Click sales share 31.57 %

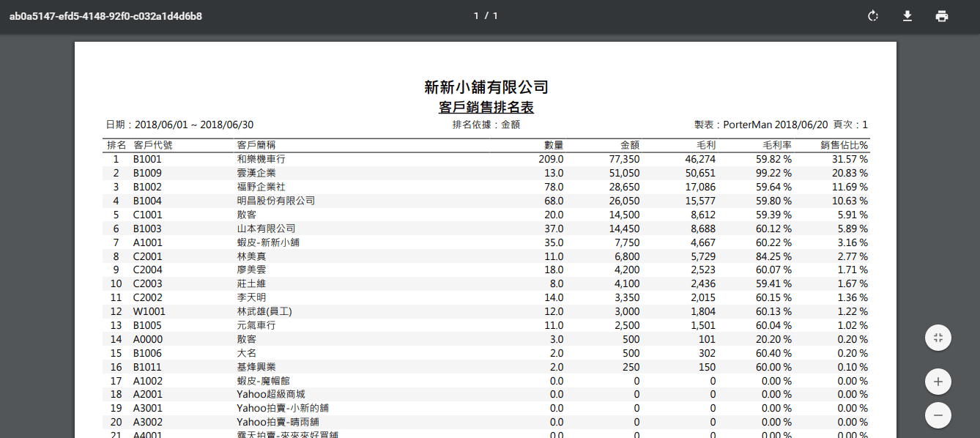tap(850, 159)
